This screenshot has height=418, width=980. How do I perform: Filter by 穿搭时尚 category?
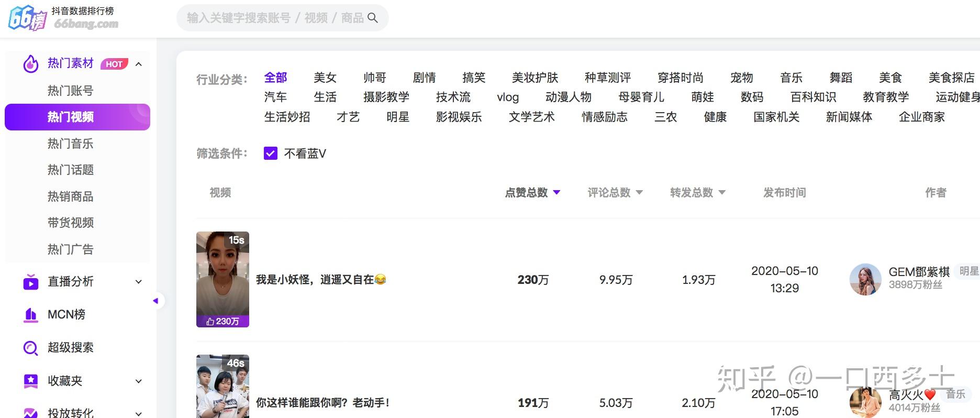pyautogui.click(x=681, y=78)
